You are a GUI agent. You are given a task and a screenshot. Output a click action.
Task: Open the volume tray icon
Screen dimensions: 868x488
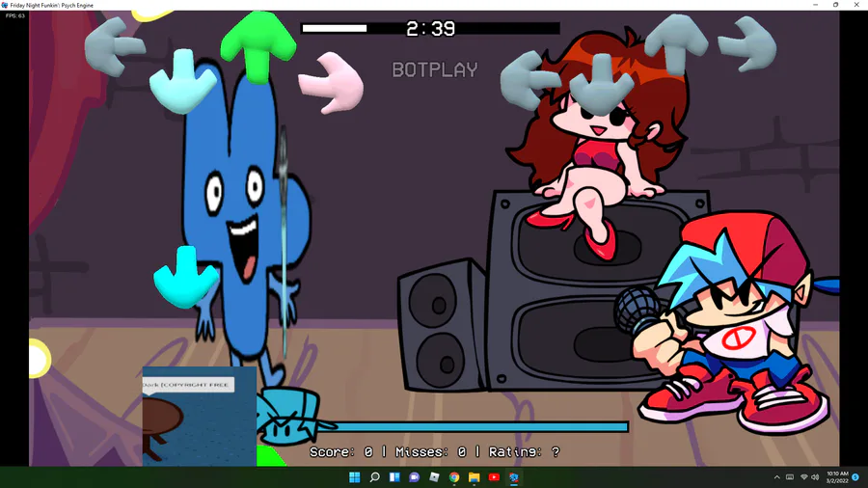[815, 477]
